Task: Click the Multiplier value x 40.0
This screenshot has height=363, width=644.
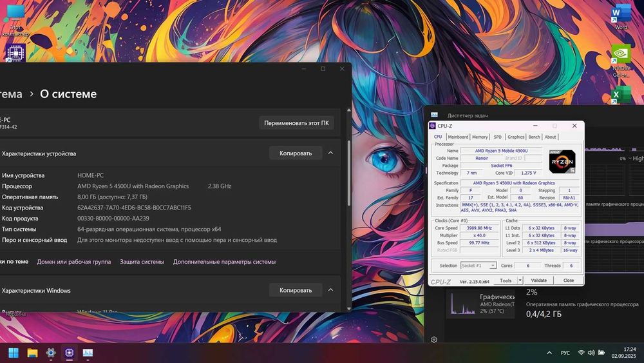Action: (479, 235)
